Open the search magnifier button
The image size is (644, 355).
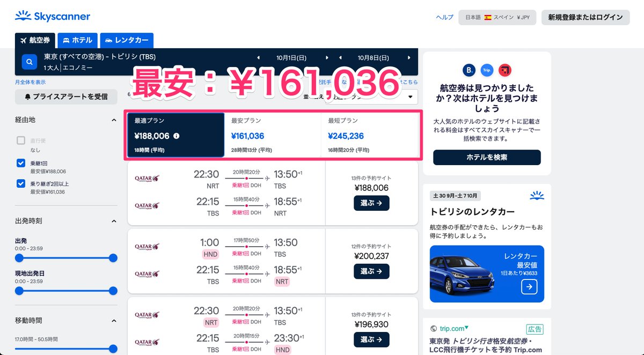(29, 62)
